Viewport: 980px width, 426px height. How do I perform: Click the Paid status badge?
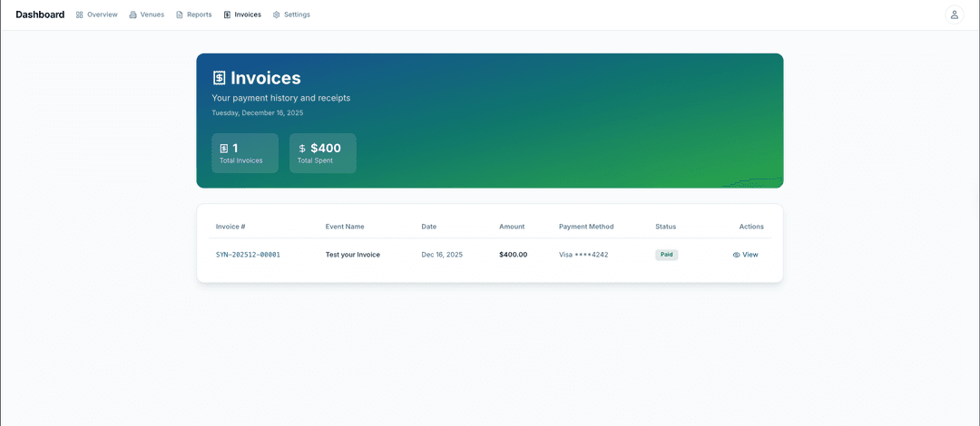666,255
